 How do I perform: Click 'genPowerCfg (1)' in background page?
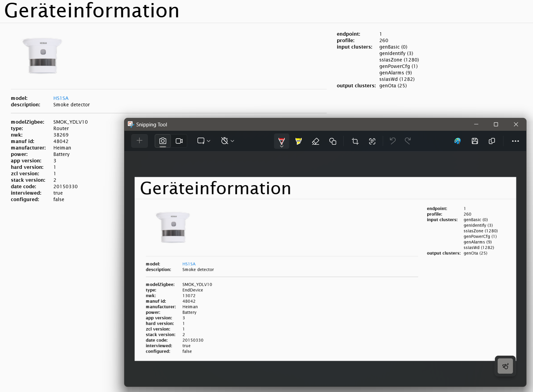pos(398,66)
